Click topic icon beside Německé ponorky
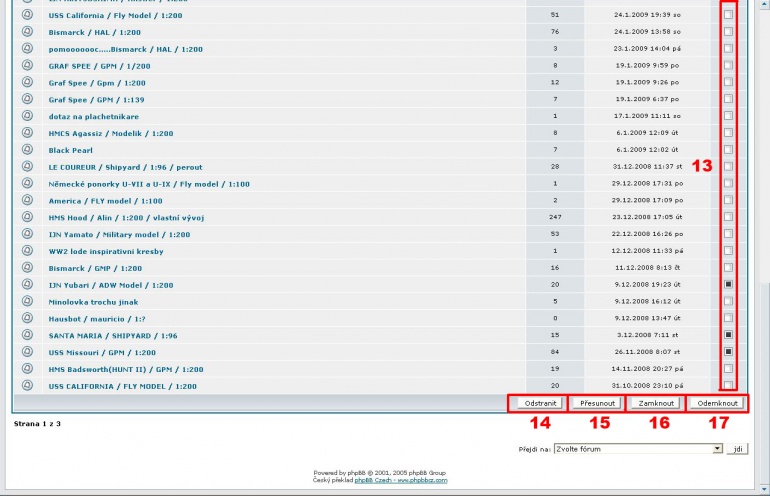 [x=28, y=183]
